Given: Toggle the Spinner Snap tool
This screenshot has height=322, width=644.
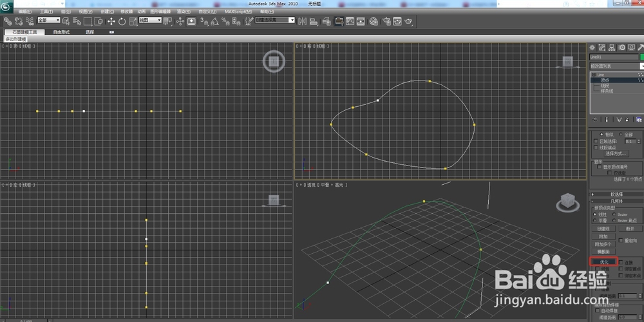Looking at the screenshot, I should point(236,21).
